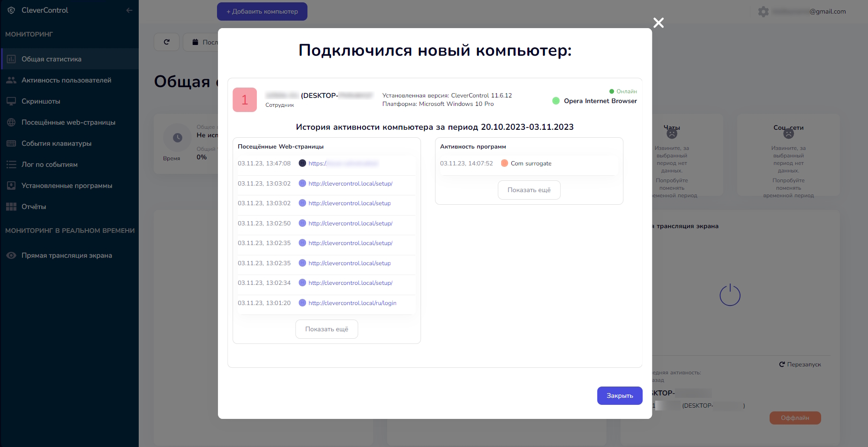Click the Отчёты grid icon
This screenshot has width=868, height=447.
pyautogui.click(x=11, y=207)
